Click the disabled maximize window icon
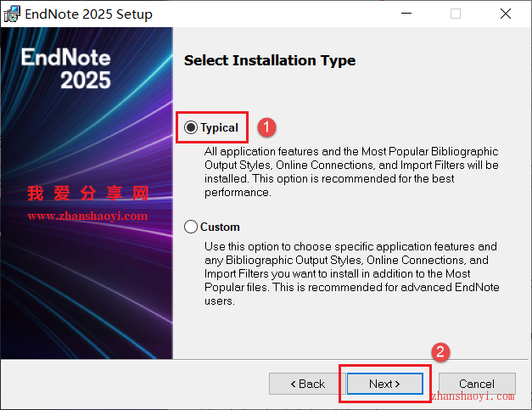This screenshot has height=410, width=532. 456,14
